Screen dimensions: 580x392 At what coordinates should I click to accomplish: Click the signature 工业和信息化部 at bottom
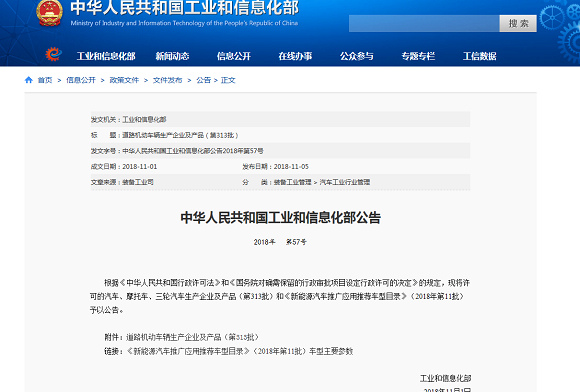point(445,378)
